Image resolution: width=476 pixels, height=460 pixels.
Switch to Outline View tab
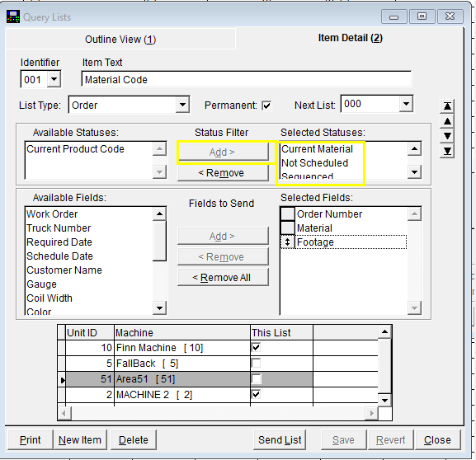[x=120, y=39]
